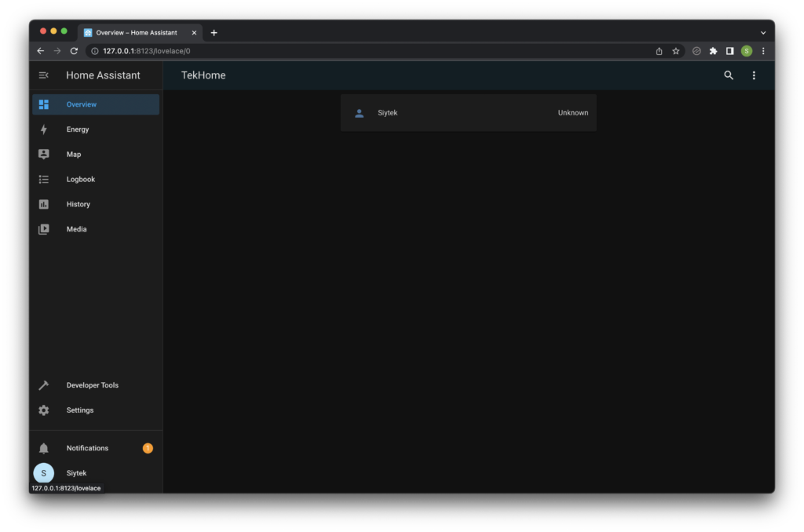The image size is (804, 532).
Task: Close the Overview – Home Assistant tab
Action: (194, 33)
